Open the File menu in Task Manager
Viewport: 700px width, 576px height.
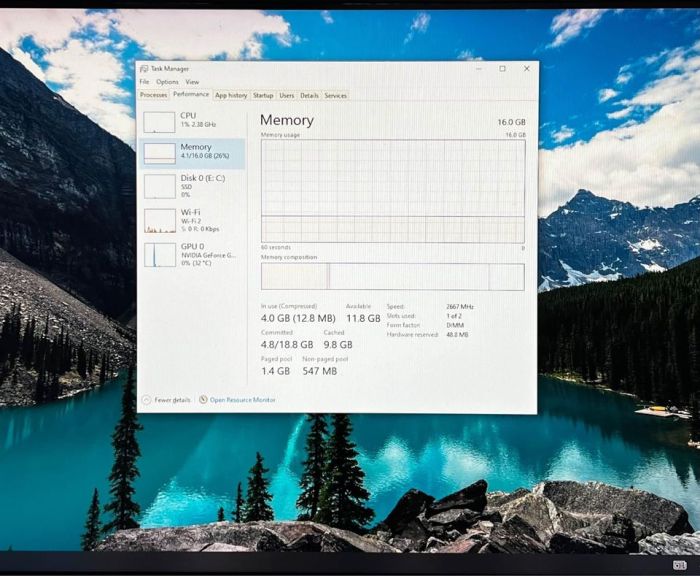click(x=144, y=82)
